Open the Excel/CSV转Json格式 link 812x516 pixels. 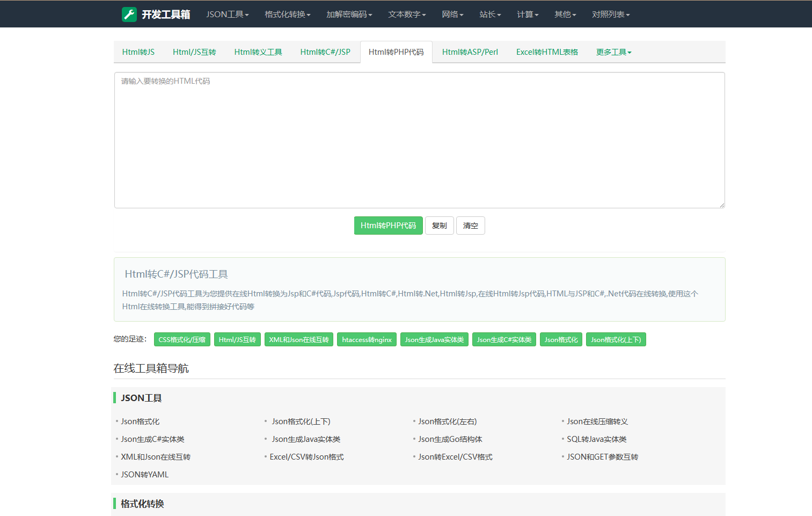pyautogui.click(x=306, y=457)
